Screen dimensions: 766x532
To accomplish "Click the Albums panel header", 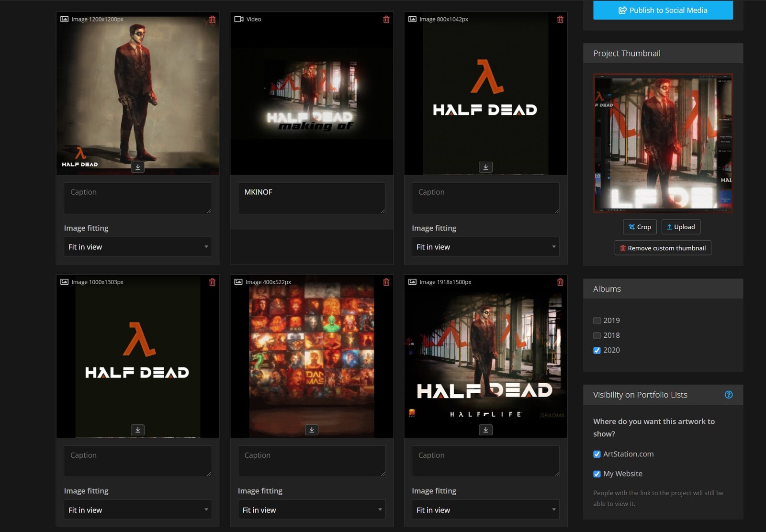I will tap(663, 288).
